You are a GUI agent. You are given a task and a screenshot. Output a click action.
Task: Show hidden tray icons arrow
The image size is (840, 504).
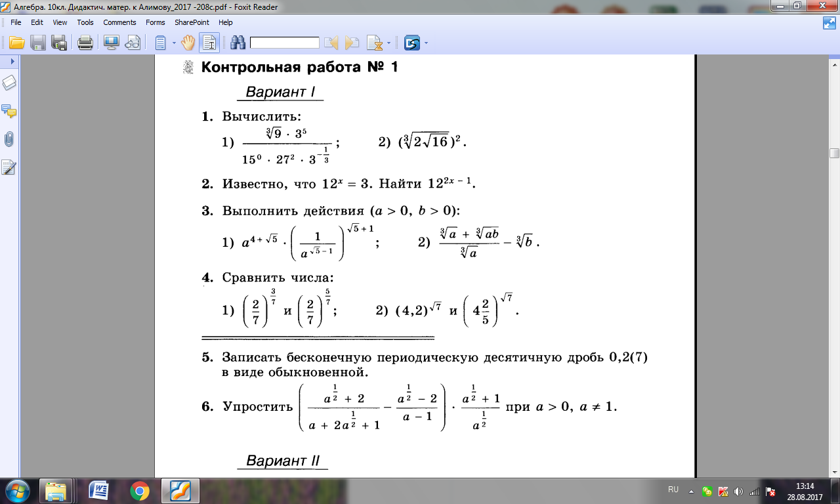[x=691, y=492]
